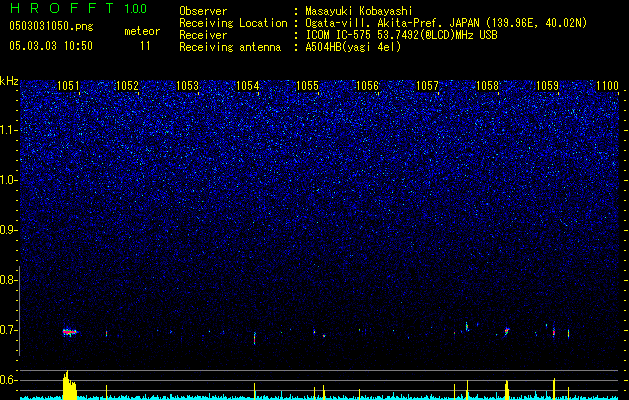Click the 'Receiver' field label
The width and height of the screenshot is (629, 400).
[x=203, y=35]
